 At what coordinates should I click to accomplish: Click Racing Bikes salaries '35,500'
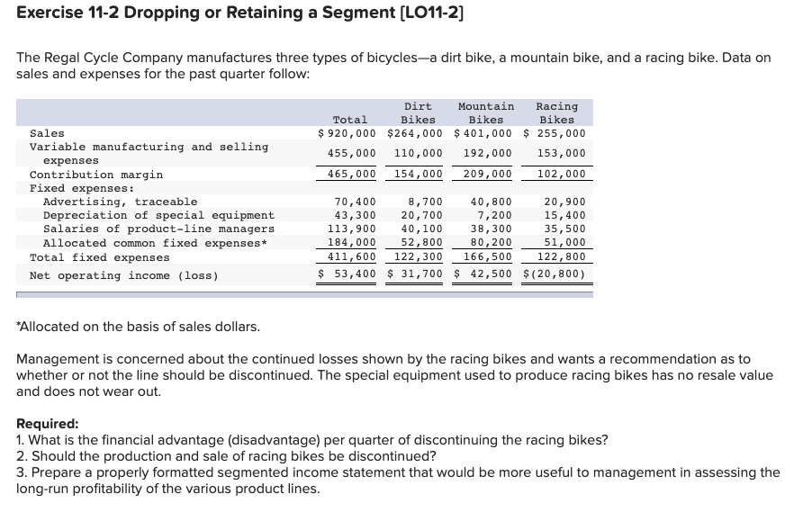(564, 229)
